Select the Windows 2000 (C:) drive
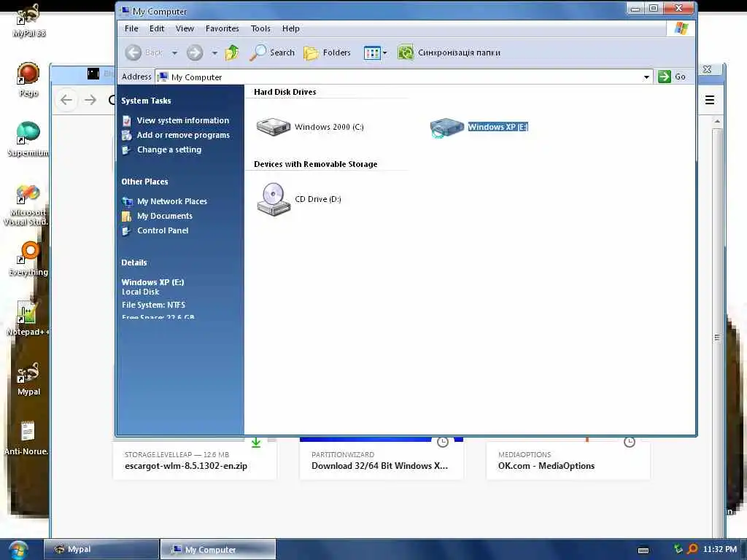 point(310,127)
